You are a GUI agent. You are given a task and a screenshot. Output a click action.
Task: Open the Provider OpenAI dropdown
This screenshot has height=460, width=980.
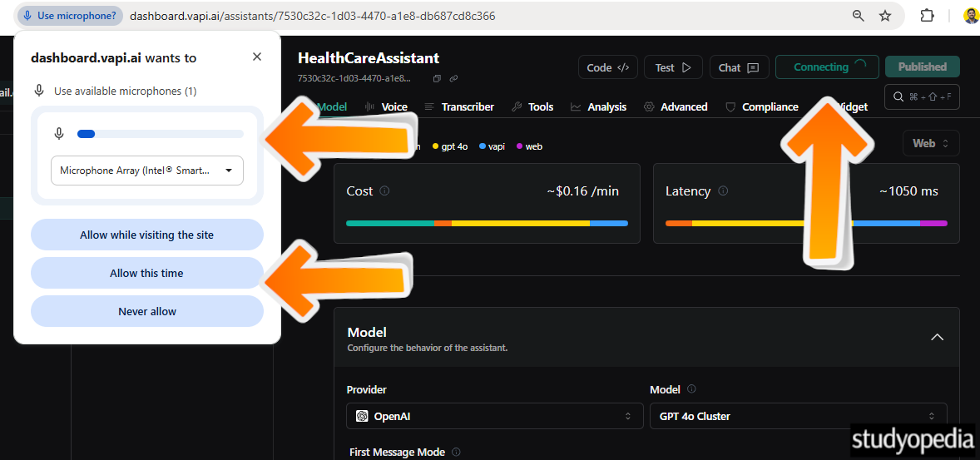(x=494, y=416)
